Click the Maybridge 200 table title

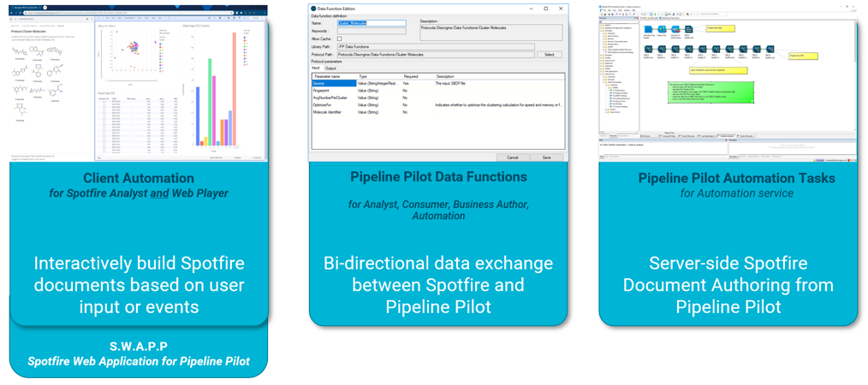[106, 93]
